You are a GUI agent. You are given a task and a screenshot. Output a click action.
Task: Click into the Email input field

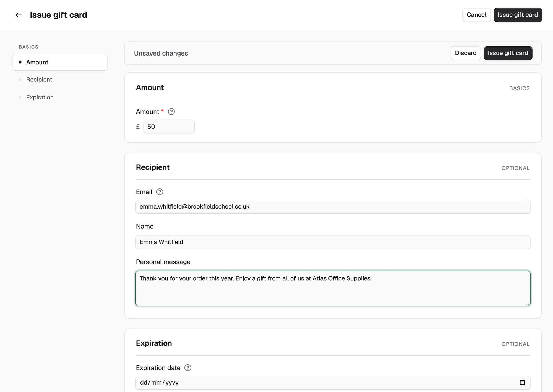click(x=333, y=207)
